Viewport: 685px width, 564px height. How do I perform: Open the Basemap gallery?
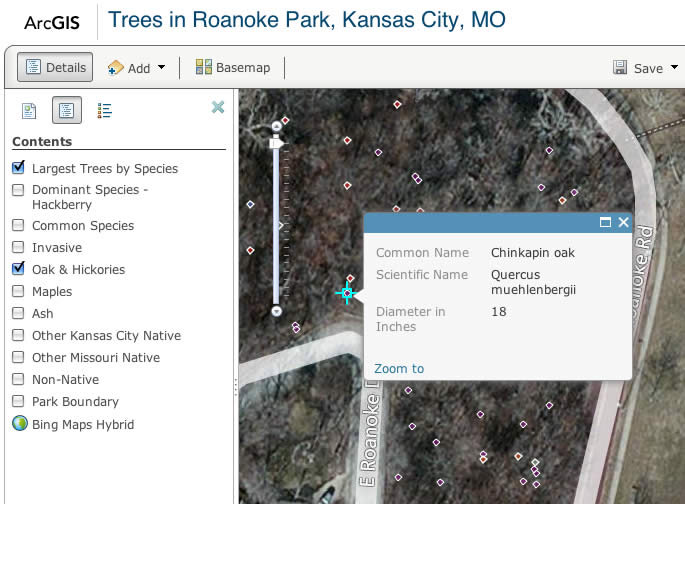click(233, 68)
